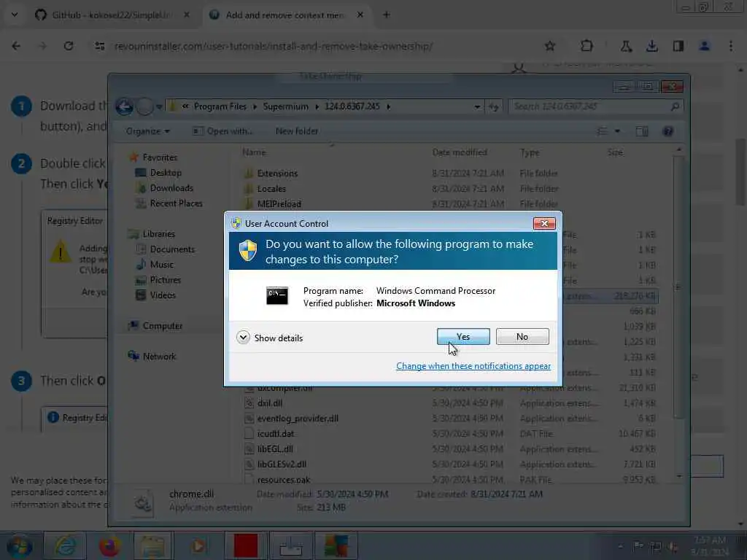This screenshot has height=560, width=747.
Task: Click the browser reload icon
Action: 69,46
